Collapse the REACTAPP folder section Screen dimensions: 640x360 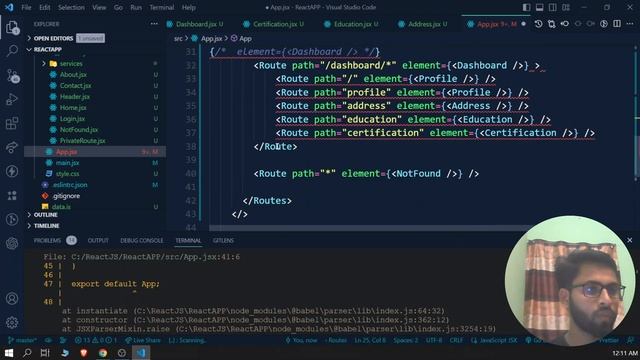47,49
